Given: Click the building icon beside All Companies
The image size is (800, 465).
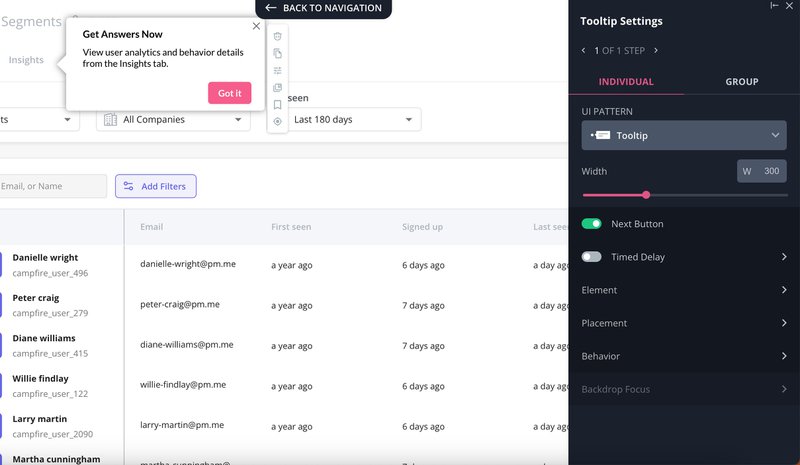Looking at the screenshot, I should [110, 119].
